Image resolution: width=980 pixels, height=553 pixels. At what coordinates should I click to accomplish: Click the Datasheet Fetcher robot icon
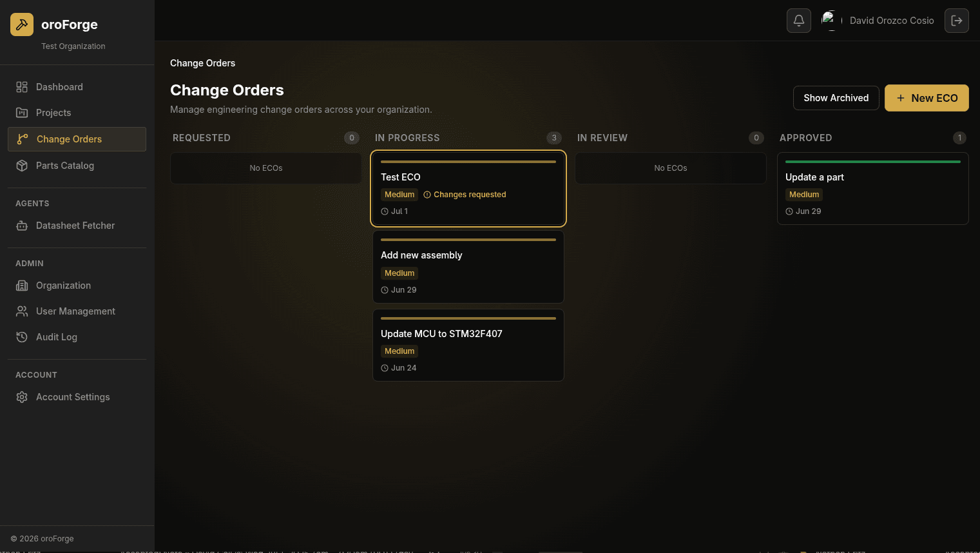22,226
